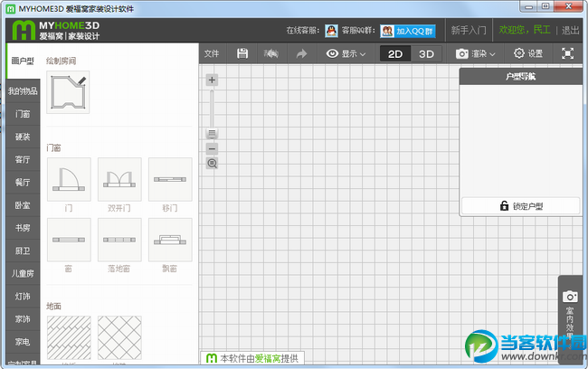Click the redo arrow icon

(x=301, y=54)
